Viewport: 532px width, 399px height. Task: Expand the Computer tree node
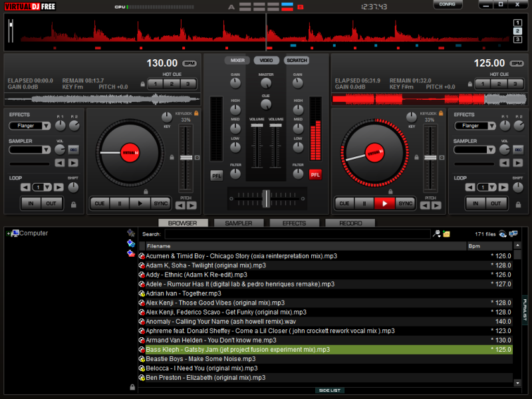click(8, 233)
